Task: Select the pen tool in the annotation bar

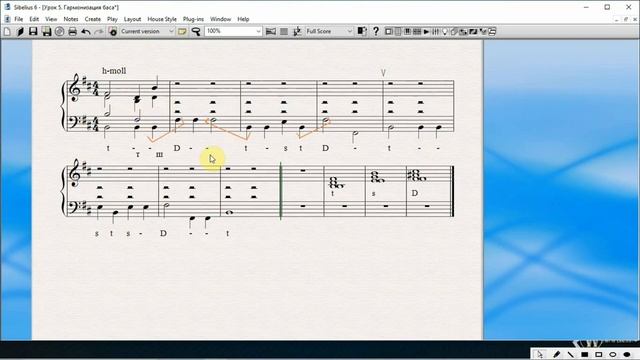Action: pyautogui.click(x=556, y=354)
